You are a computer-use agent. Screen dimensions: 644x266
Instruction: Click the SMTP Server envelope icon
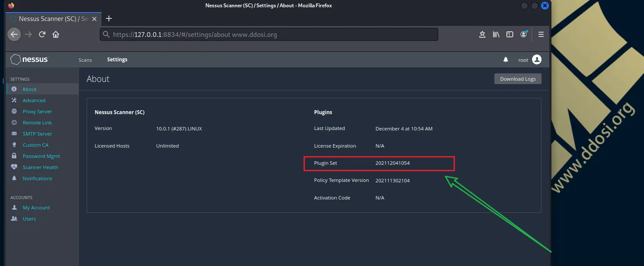(14, 134)
